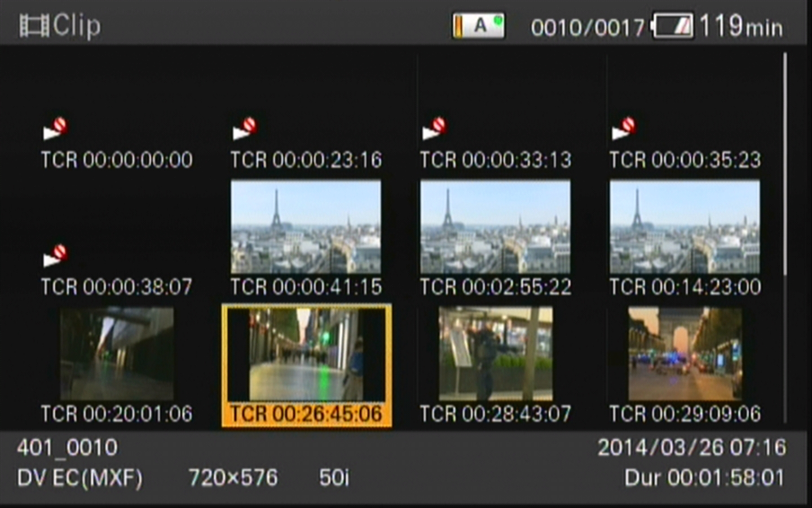
Task: Click the Dur 00:01:58:01 duration readout
Action: (x=704, y=478)
